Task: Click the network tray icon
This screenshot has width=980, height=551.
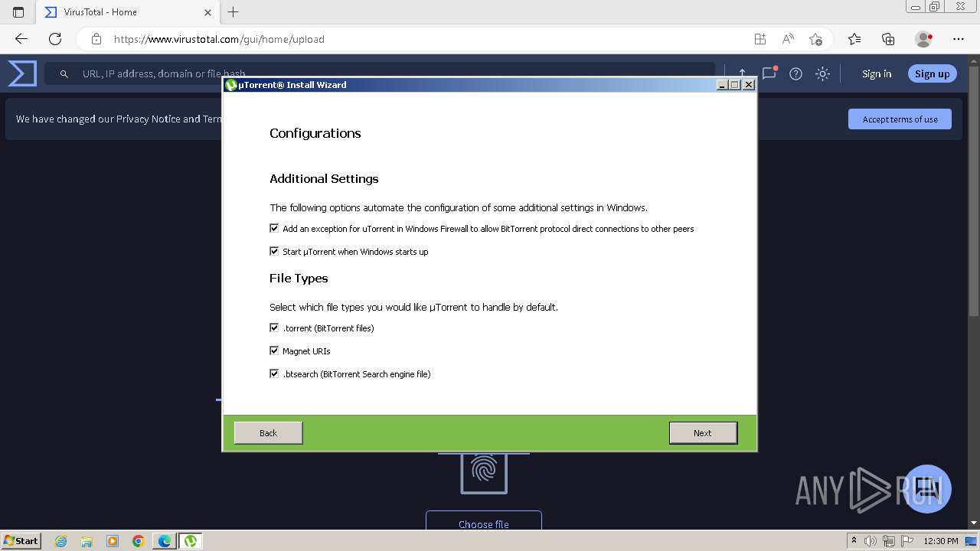Action: pyautogui.click(x=888, y=541)
